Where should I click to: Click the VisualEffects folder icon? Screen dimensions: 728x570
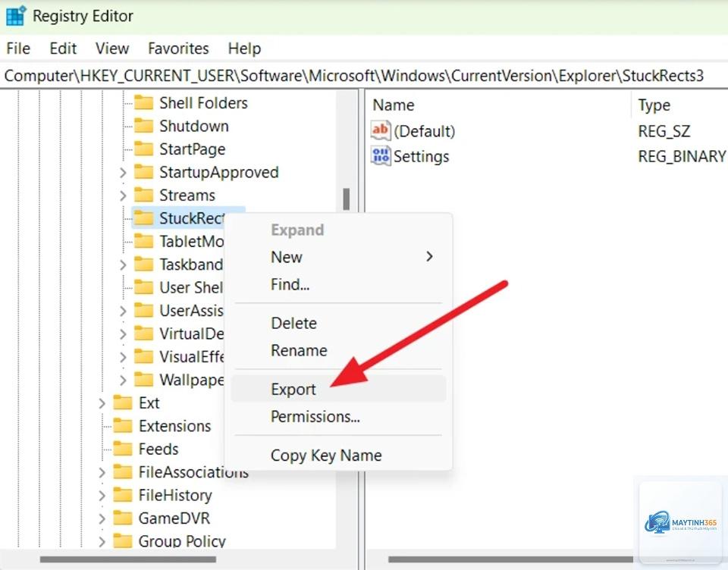point(143,356)
